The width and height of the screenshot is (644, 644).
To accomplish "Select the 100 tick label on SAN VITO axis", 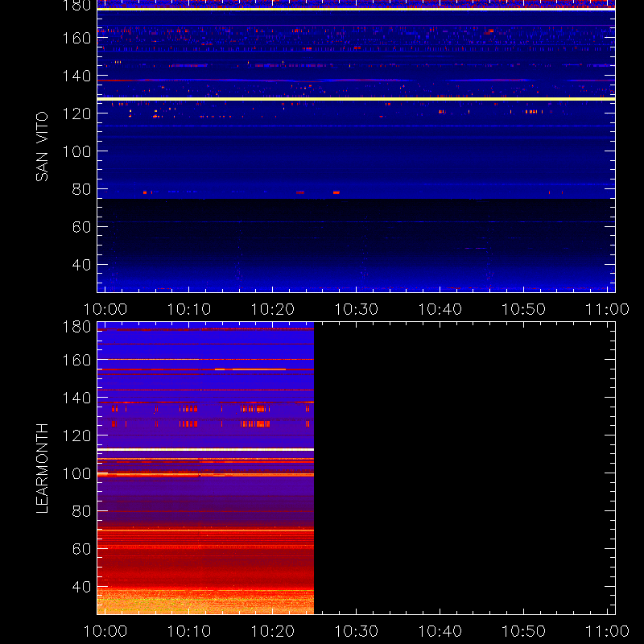I will pyautogui.click(x=76, y=151).
